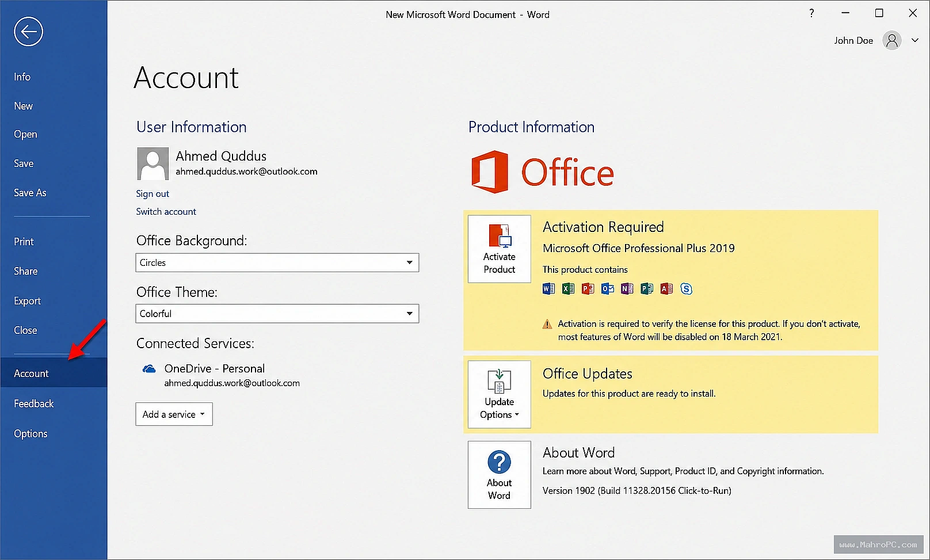
Task: Click the OneDrive cloud icon
Action: coord(149,369)
